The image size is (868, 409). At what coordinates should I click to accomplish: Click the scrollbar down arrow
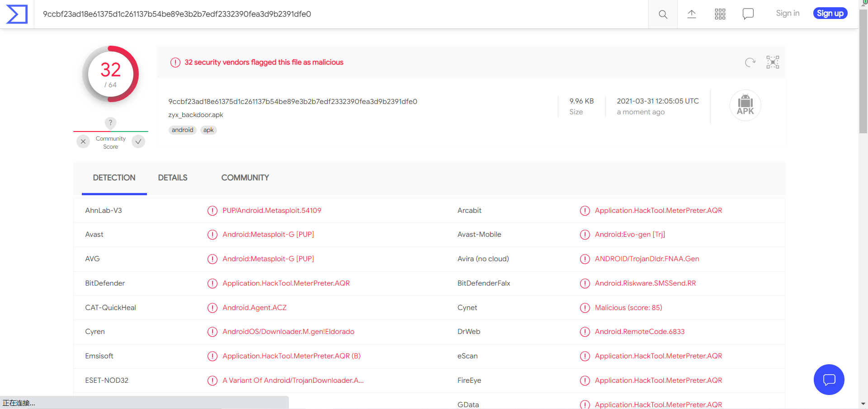pos(863,404)
